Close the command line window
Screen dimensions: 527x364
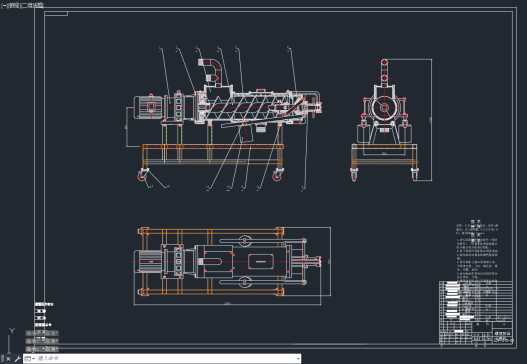(x=8, y=359)
